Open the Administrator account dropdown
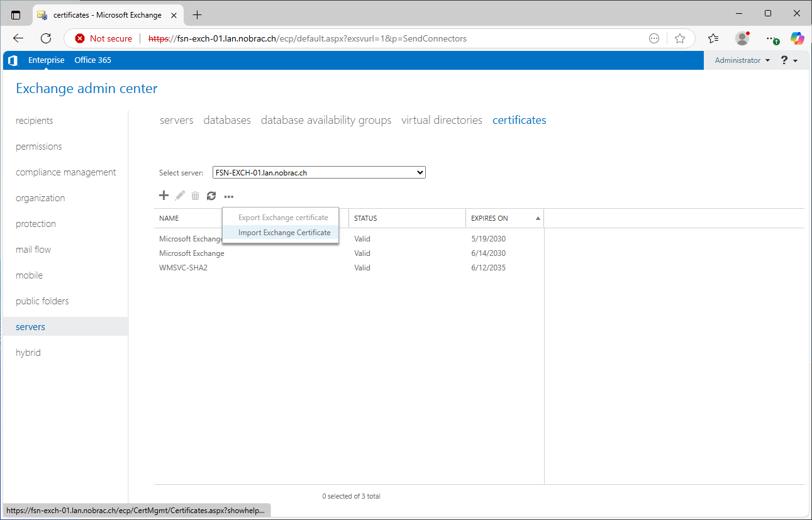The width and height of the screenshot is (812, 520). pyautogui.click(x=742, y=60)
